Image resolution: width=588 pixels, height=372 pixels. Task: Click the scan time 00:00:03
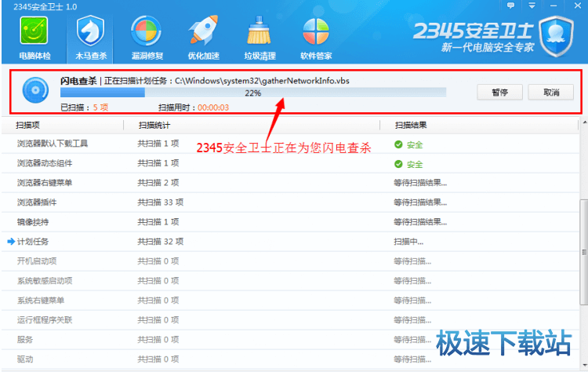(213, 108)
